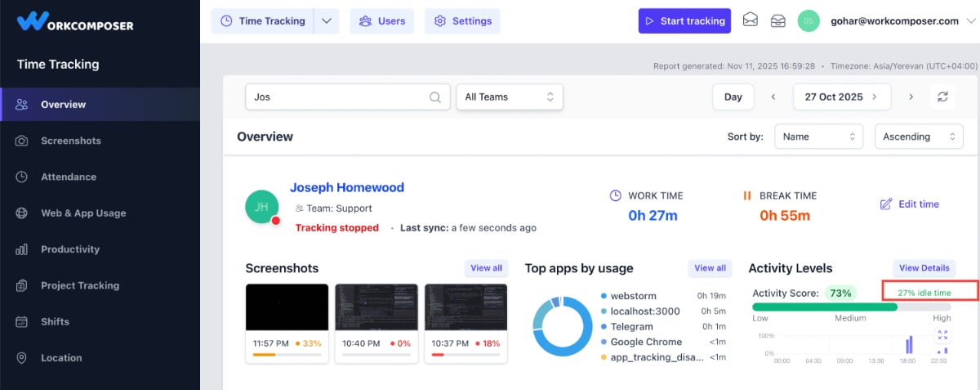Open the Sort by Name dropdown
The image size is (980, 390).
pyautogui.click(x=819, y=137)
